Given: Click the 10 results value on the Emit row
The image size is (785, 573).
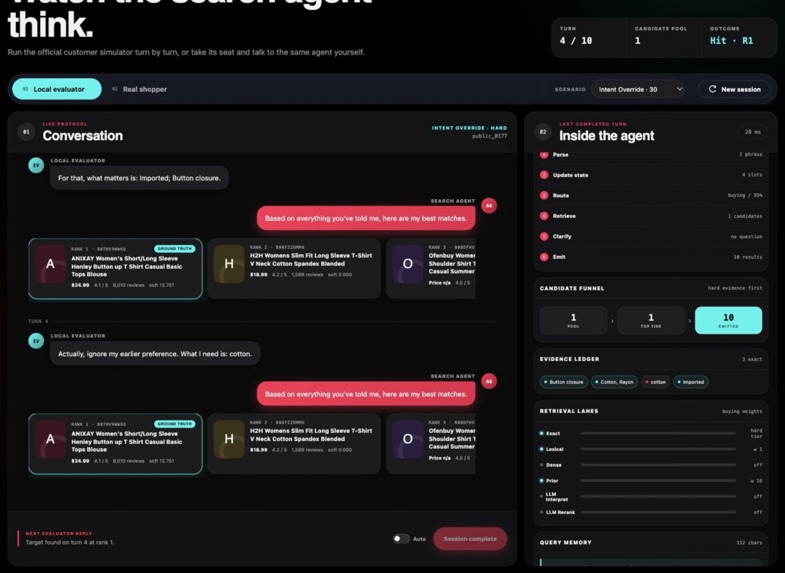Looking at the screenshot, I should tap(748, 257).
